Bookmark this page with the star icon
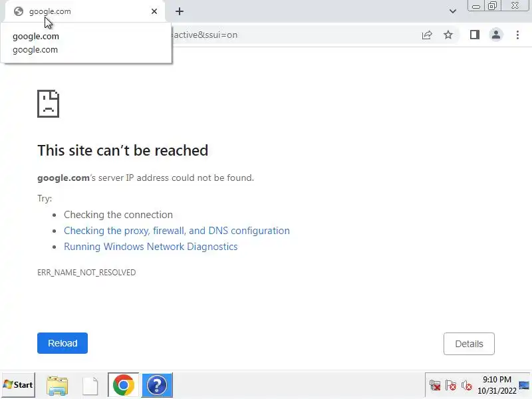 pos(448,35)
